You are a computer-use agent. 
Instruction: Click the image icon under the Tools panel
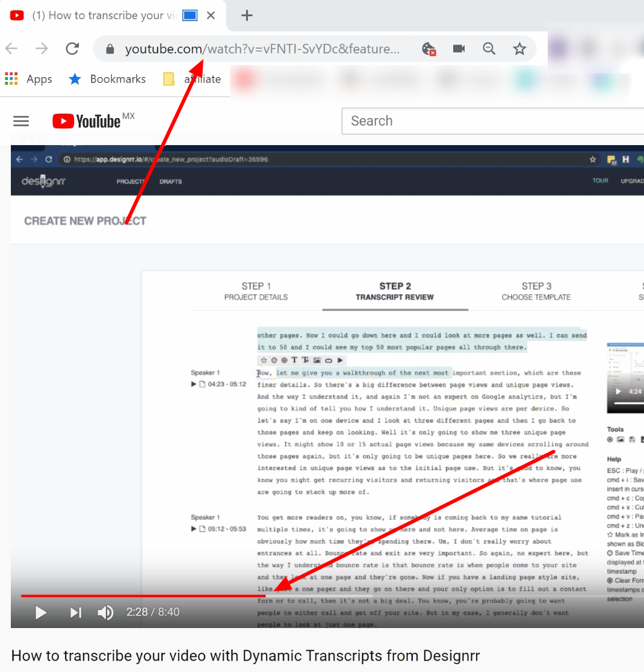pyautogui.click(x=621, y=440)
